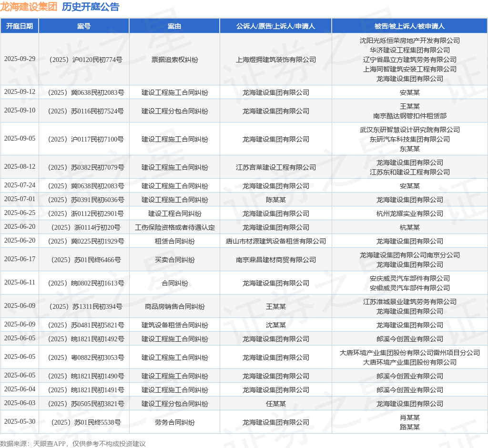The image size is (488, 448).
Task: Select case number (2025)苏1311民初394号
Action: [86, 306]
